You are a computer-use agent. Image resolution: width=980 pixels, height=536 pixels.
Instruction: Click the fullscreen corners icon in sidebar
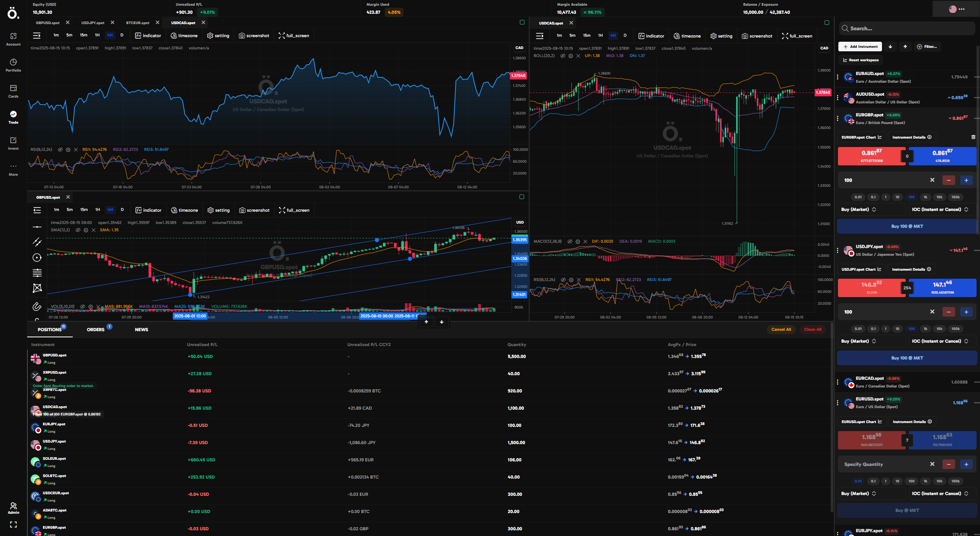click(13, 525)
